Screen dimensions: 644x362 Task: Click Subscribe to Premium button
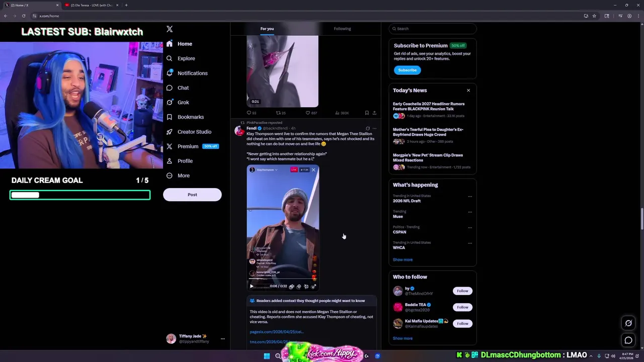pos(407,70)
